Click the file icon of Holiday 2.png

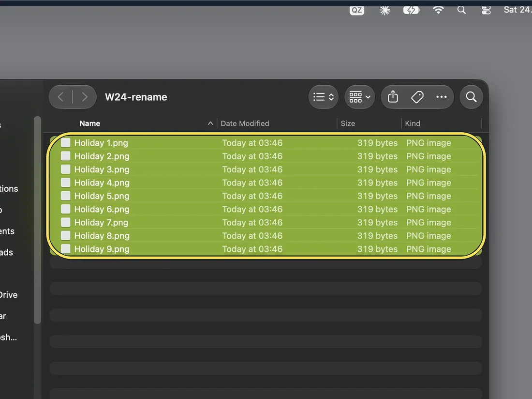pyautogui.click(x=65, y=156)
